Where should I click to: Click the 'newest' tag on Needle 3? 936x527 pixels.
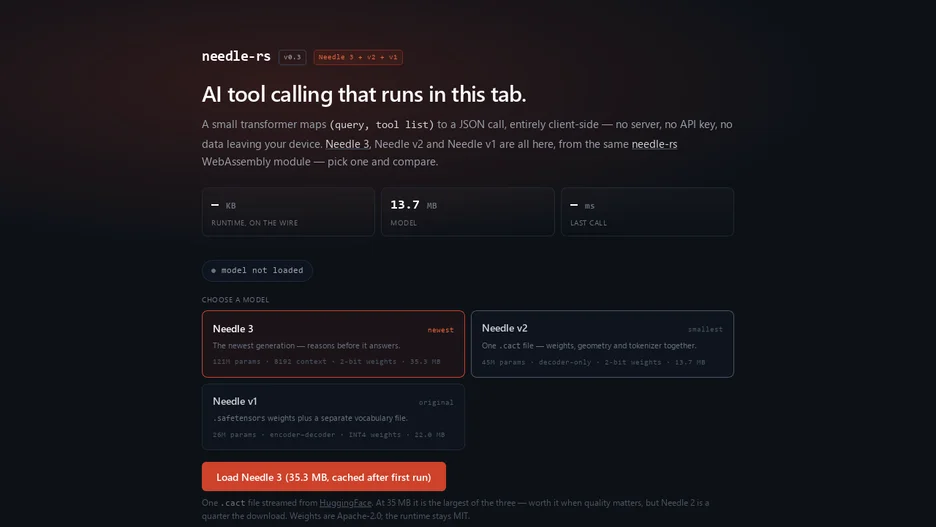pyautogui.click(x=441, y=330)
